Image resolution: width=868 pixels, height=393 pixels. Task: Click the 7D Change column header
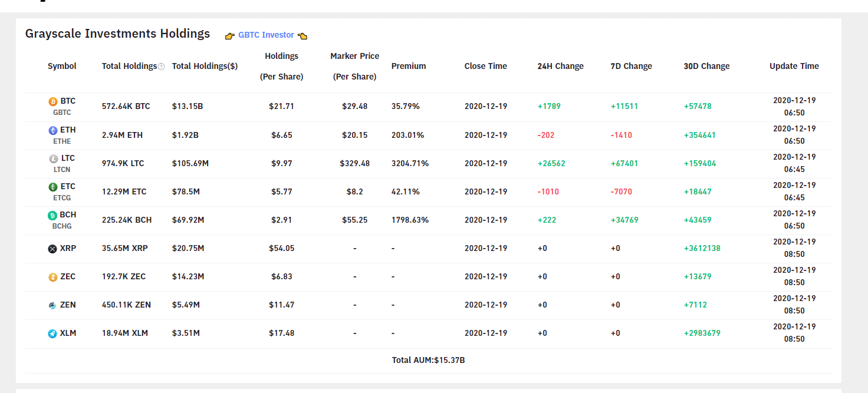[x=632, y=66]
